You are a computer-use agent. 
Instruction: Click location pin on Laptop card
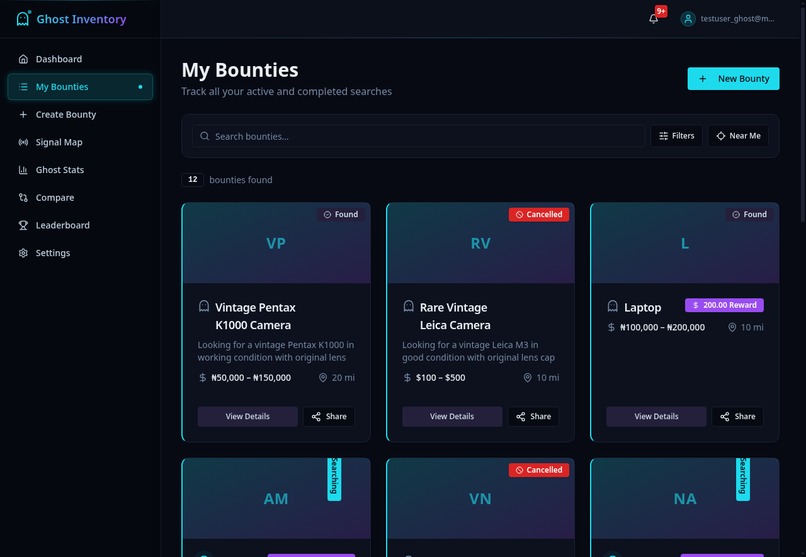(732, 327)
